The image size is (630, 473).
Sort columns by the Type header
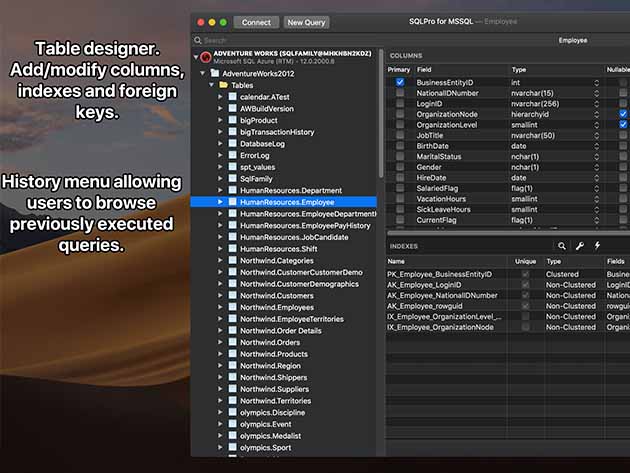click(556, 70)
